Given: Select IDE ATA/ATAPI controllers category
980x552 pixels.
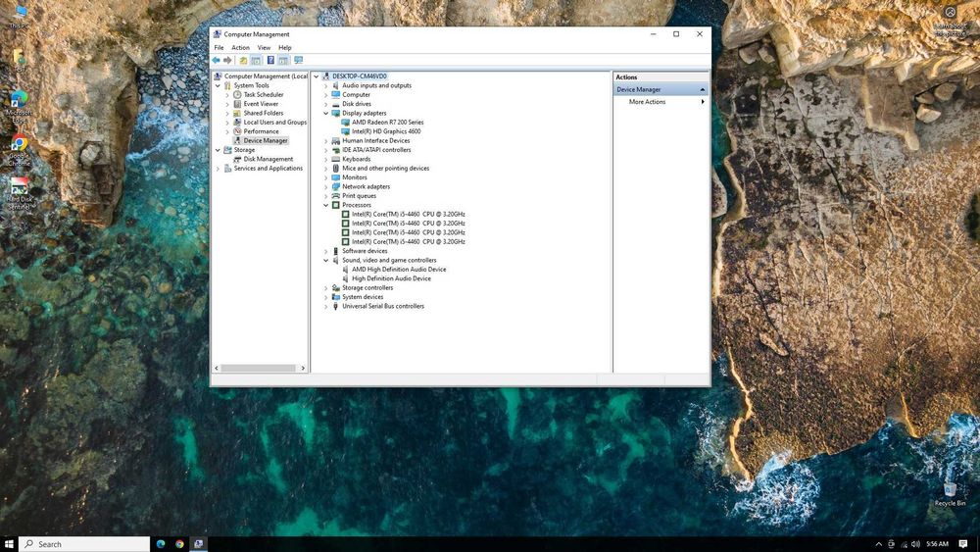Looking at the screenshot, I should [376, 150].
